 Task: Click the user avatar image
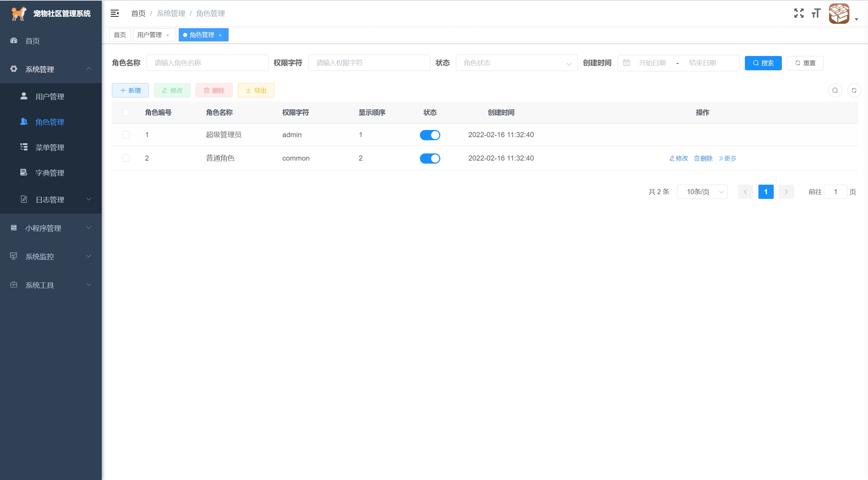click(x=839, y=14)
